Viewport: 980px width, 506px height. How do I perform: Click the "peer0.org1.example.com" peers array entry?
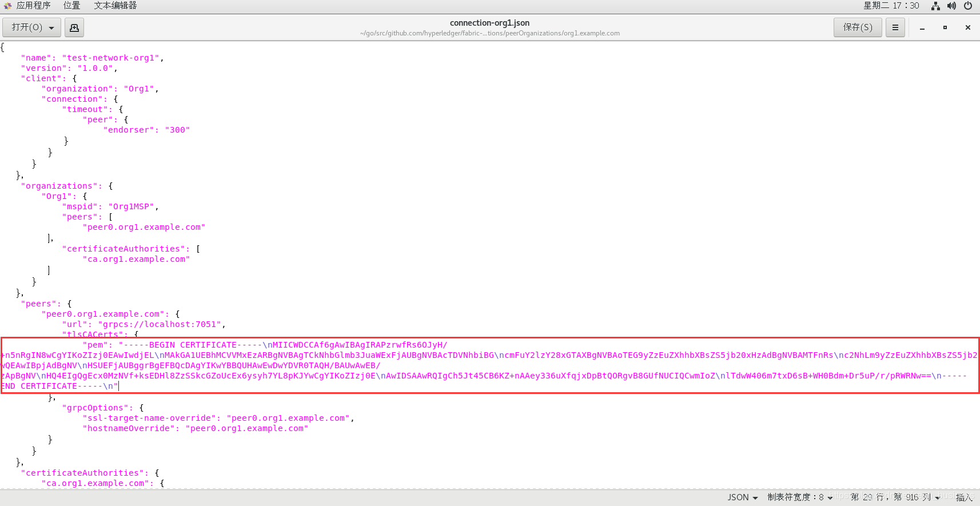coord(144,227)
